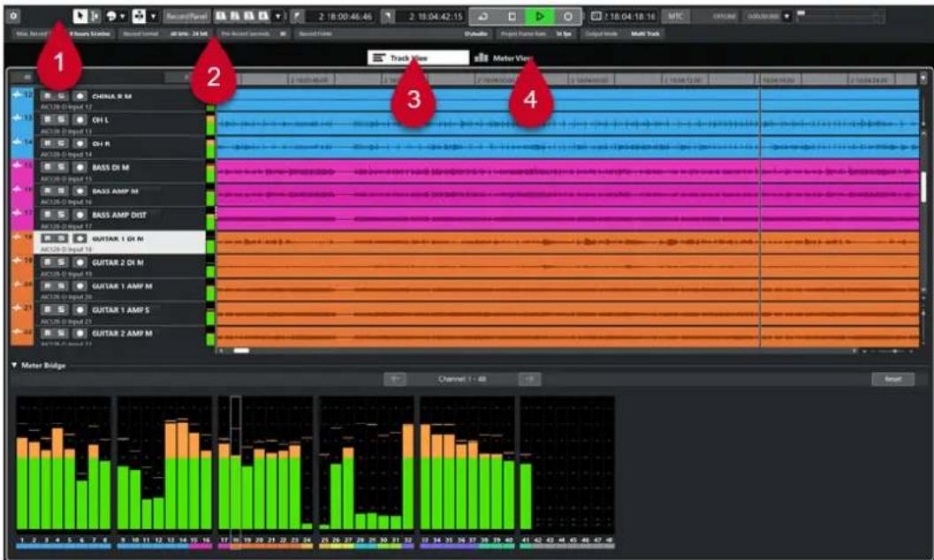Screen dimensions: 934x560
Task: Click the left locator flag icon
Action: point(297,16)
